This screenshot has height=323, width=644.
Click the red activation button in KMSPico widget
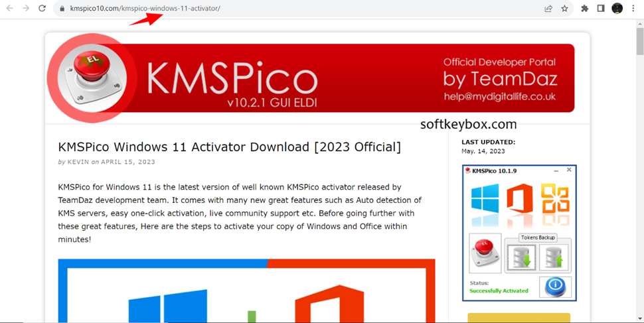(x=485, y=253)
